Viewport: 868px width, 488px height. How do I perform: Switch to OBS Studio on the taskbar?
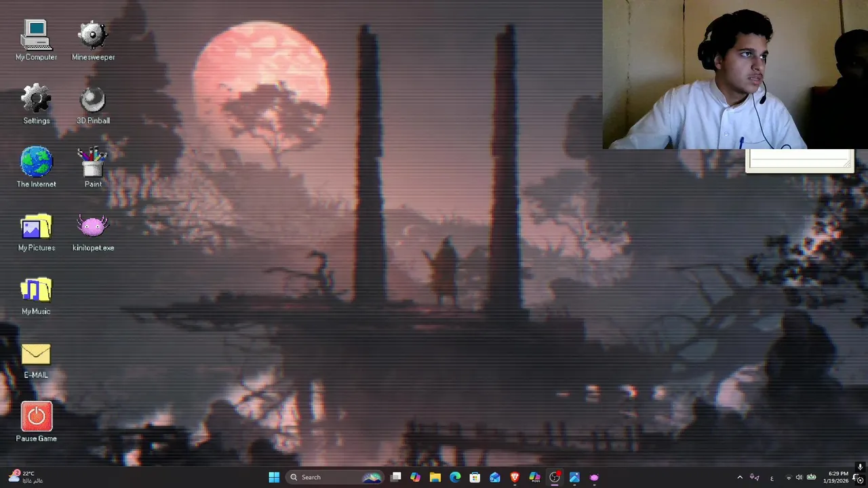pos(555,477)
